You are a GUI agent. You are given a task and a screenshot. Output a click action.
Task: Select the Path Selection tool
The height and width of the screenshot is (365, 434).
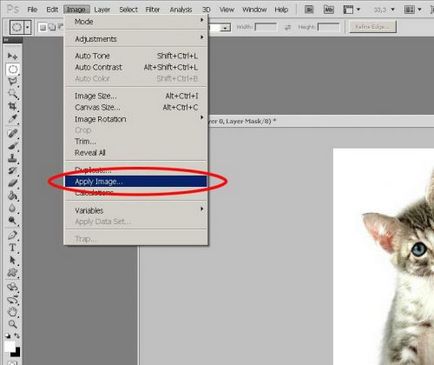13,260
